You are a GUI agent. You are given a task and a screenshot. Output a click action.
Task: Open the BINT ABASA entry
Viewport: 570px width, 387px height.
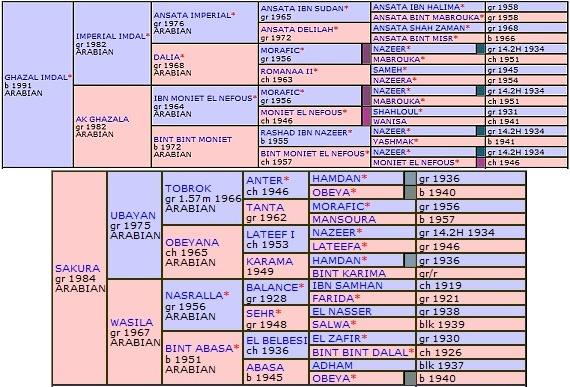[x=199, y=348]
